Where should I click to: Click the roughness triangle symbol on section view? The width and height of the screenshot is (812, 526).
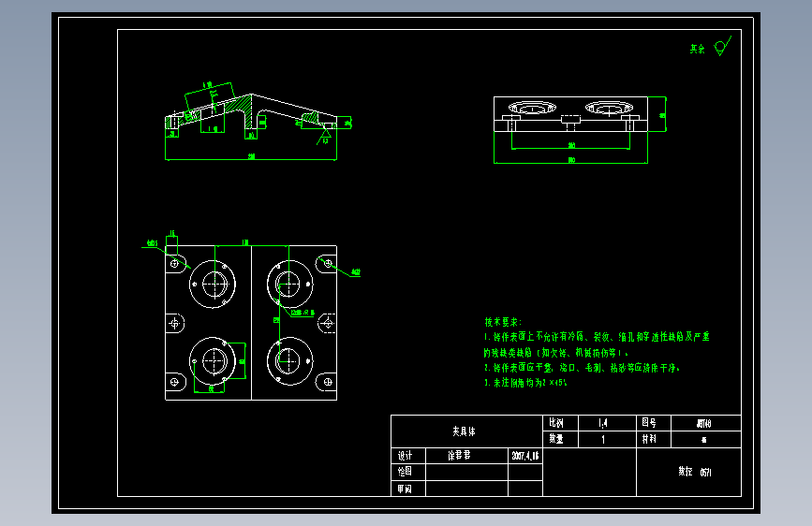click(x=324, y=137)
